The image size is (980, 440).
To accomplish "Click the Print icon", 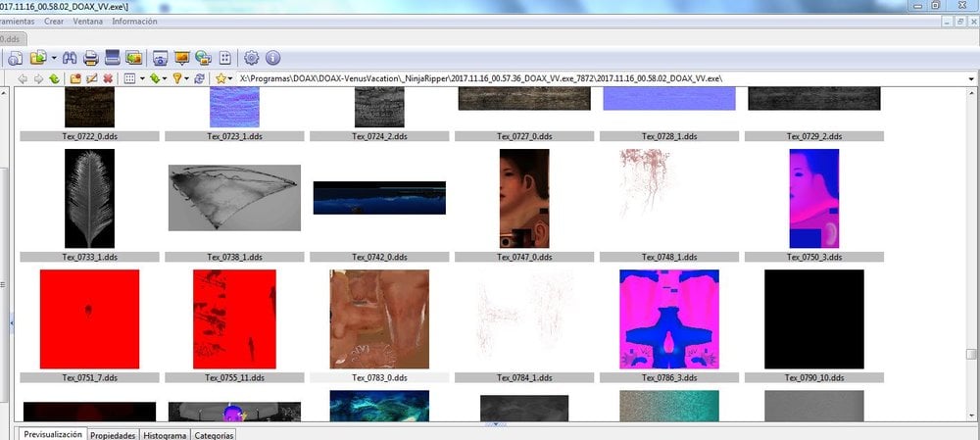I will [x=91, y=58].
